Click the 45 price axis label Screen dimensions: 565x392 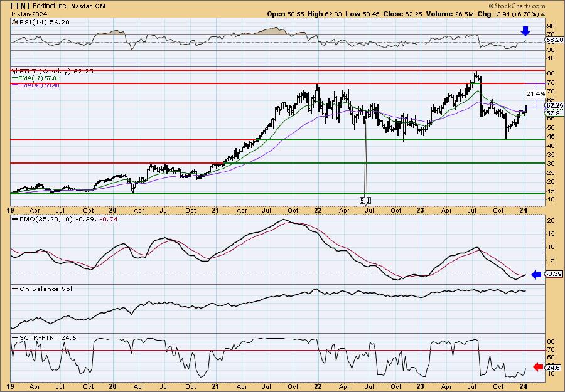551,137
